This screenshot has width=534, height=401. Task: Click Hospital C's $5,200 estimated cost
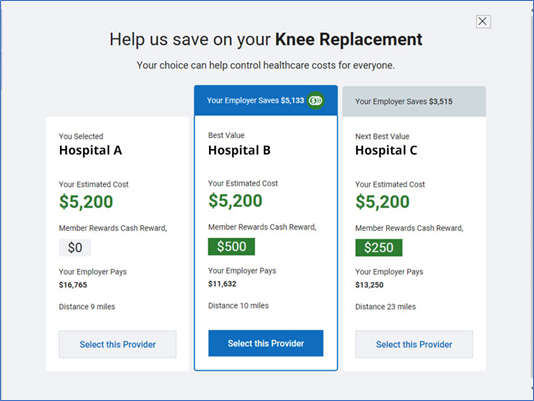click(x=382, y=201)
